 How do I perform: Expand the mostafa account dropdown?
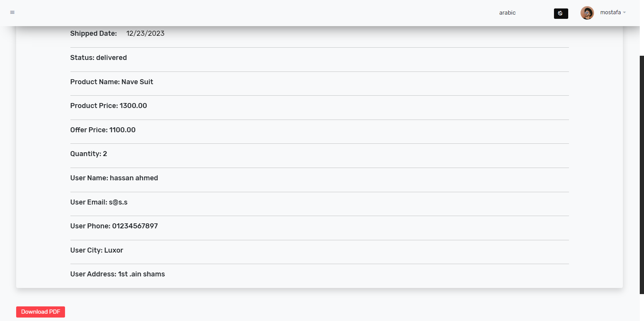coord(613,12)
